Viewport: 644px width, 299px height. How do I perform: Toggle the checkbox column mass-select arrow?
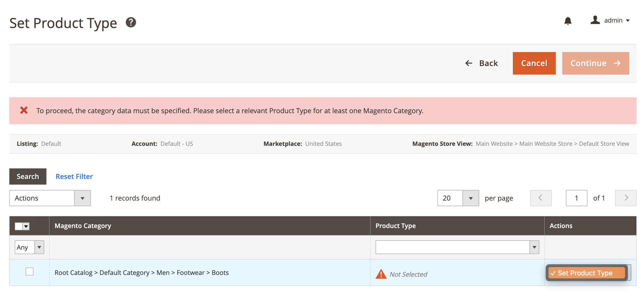coord(26,226)
